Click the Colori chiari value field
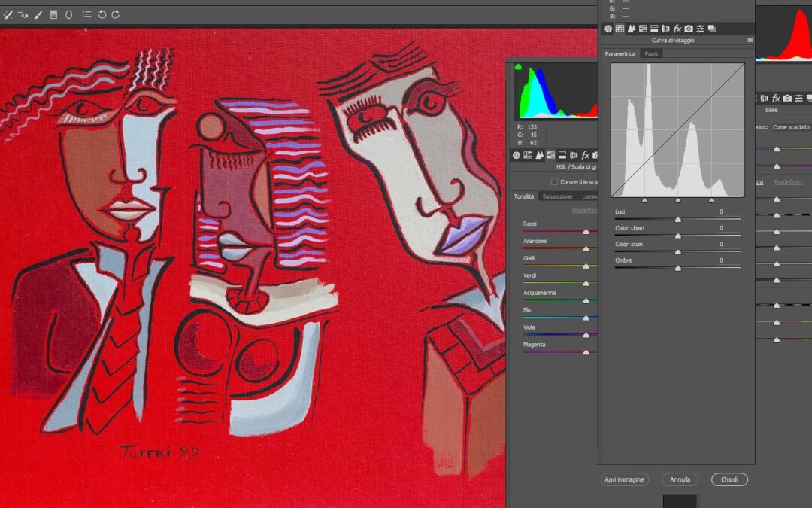Image resolution: width=812 pixels, height=508 pixels. [x=721, y=228]
